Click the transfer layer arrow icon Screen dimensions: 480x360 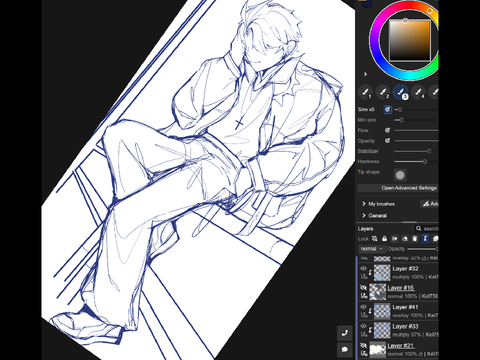click(395, 239)
